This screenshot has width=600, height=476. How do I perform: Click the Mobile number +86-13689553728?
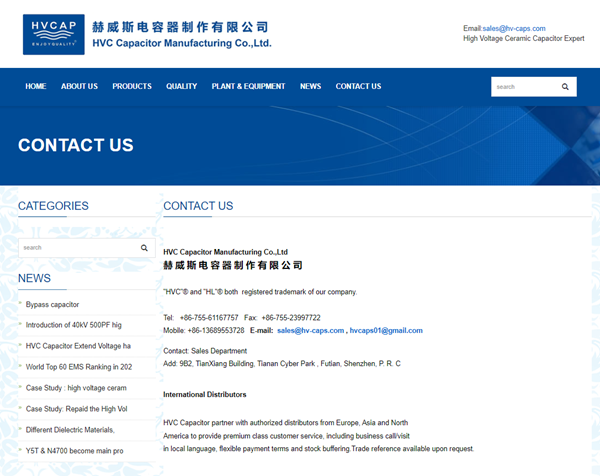pyautogui.click(x=216, y=331)
